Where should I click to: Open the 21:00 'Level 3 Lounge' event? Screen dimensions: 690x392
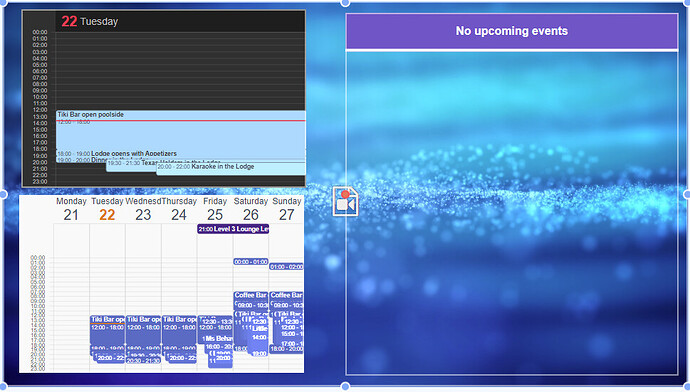point(233,229)
